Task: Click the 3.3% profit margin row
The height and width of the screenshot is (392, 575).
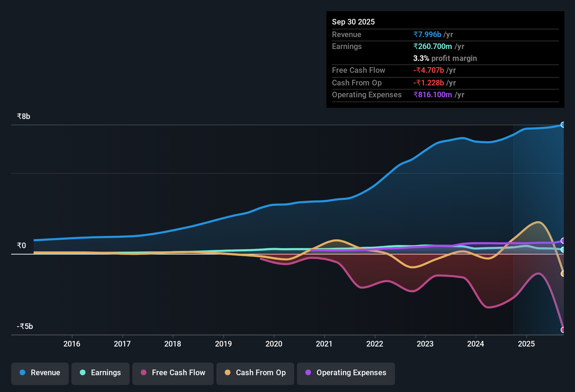Action: pos(445,58)
